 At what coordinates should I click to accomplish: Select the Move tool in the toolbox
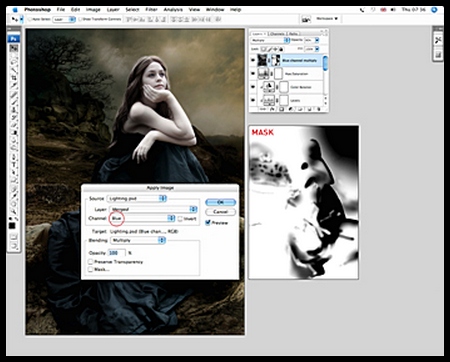point(14,48)
